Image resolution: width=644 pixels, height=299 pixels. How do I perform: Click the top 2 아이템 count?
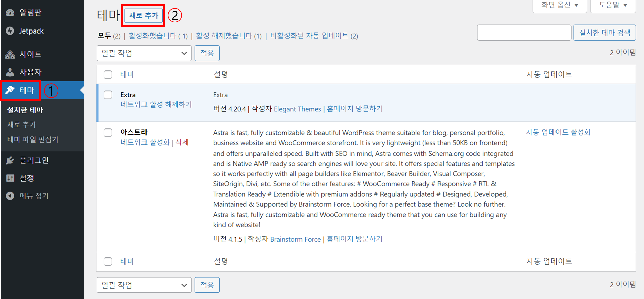(x=623, y=53)
